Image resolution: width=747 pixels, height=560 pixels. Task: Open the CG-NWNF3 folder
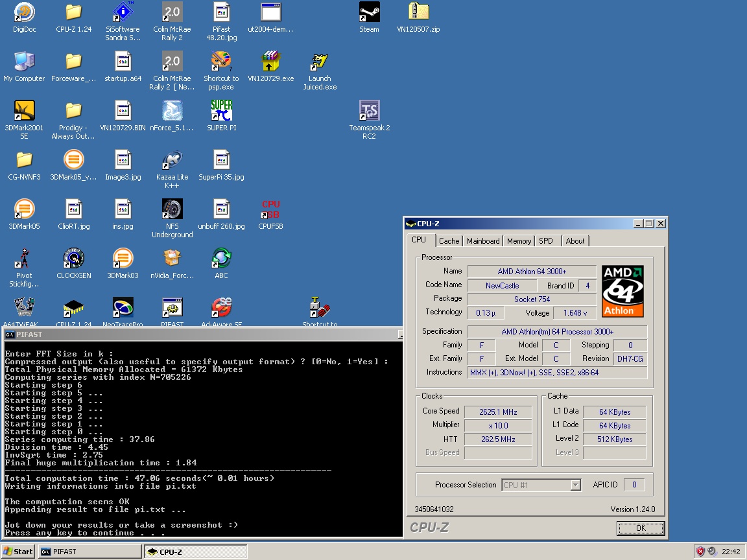click(24, 165)
